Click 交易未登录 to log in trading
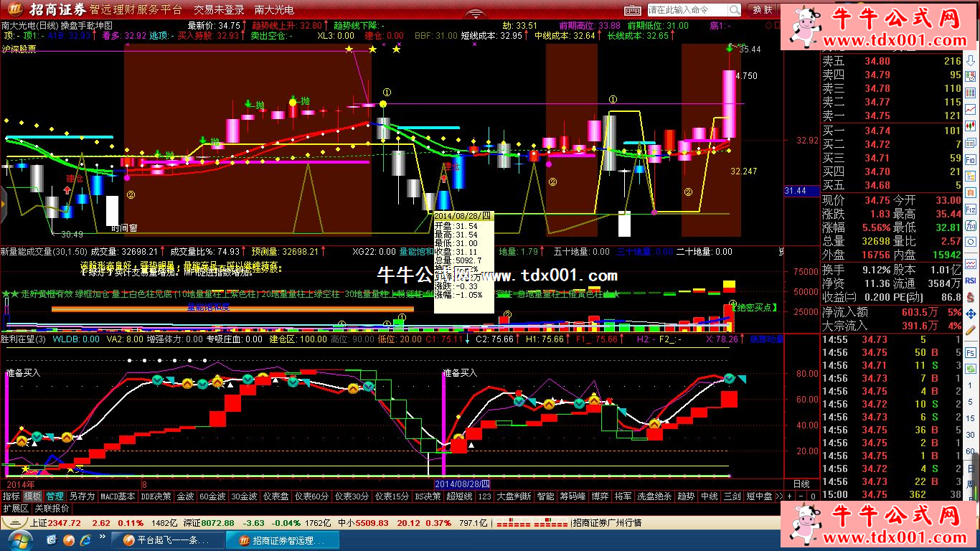This screenshot has width=980, height=551. coord(219,10)
